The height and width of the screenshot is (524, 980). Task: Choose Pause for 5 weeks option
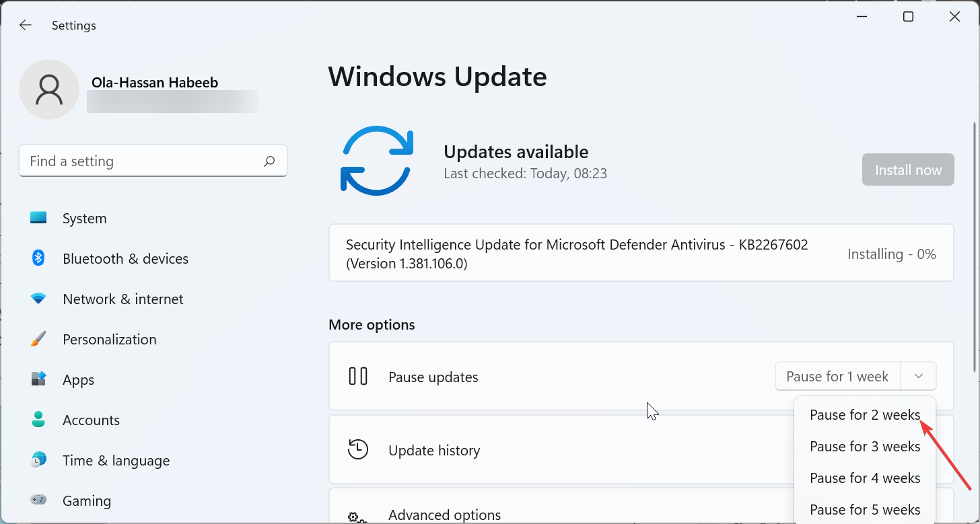[865, 509]
